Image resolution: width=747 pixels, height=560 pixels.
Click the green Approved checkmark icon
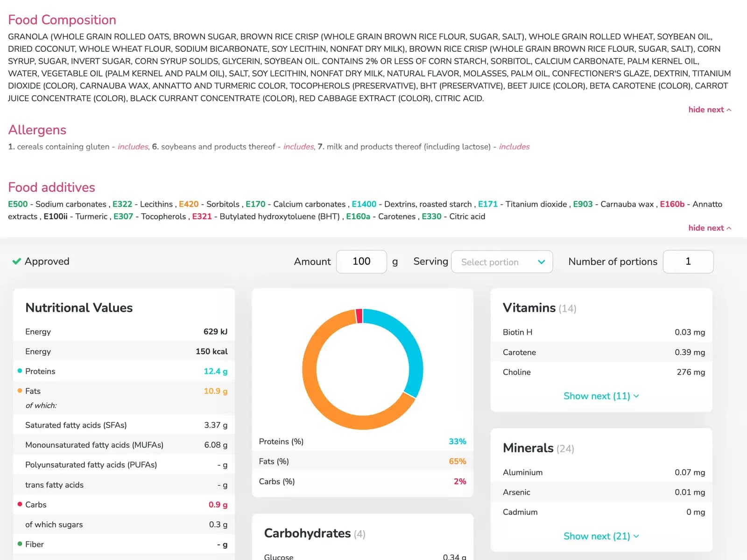(16, 261)
